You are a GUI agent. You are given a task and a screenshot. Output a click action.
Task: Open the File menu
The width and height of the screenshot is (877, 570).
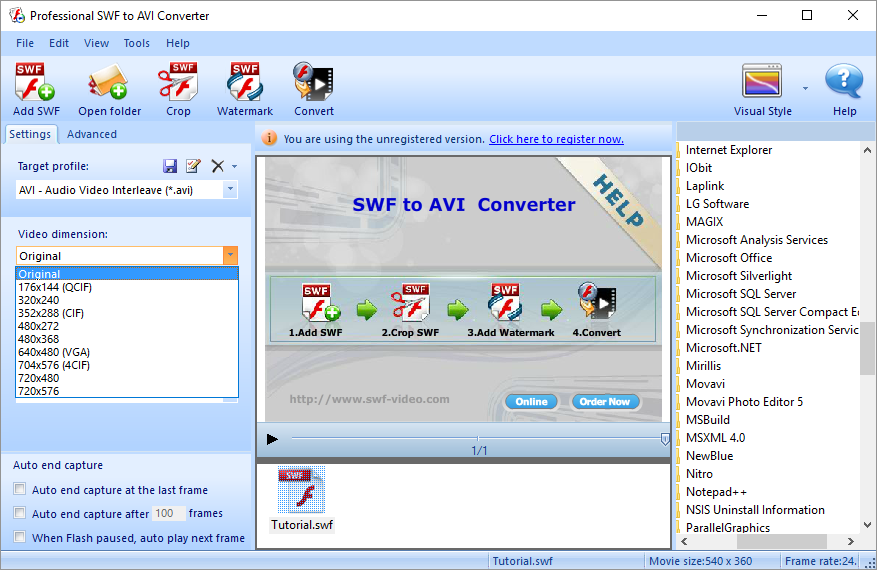[x=25, y=43]
